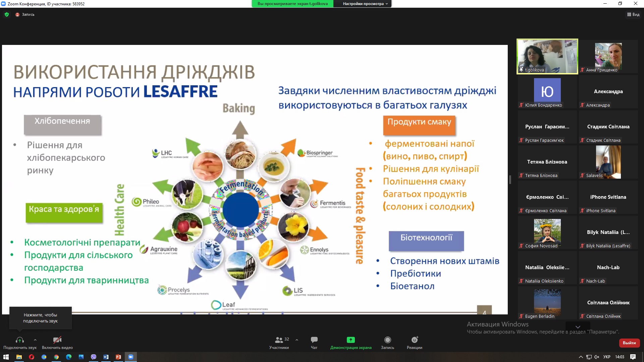
Task: Click the green Share Screen icon
Action: 351,340
